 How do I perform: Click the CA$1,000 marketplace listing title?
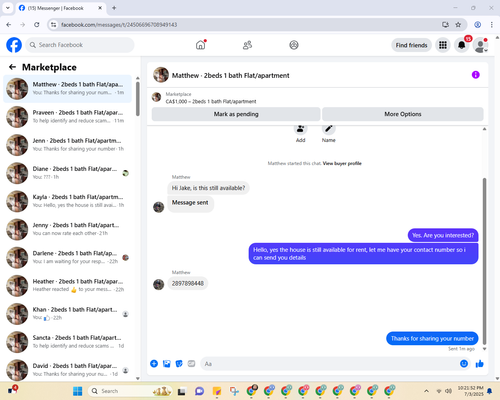click(x=211, y=101)
